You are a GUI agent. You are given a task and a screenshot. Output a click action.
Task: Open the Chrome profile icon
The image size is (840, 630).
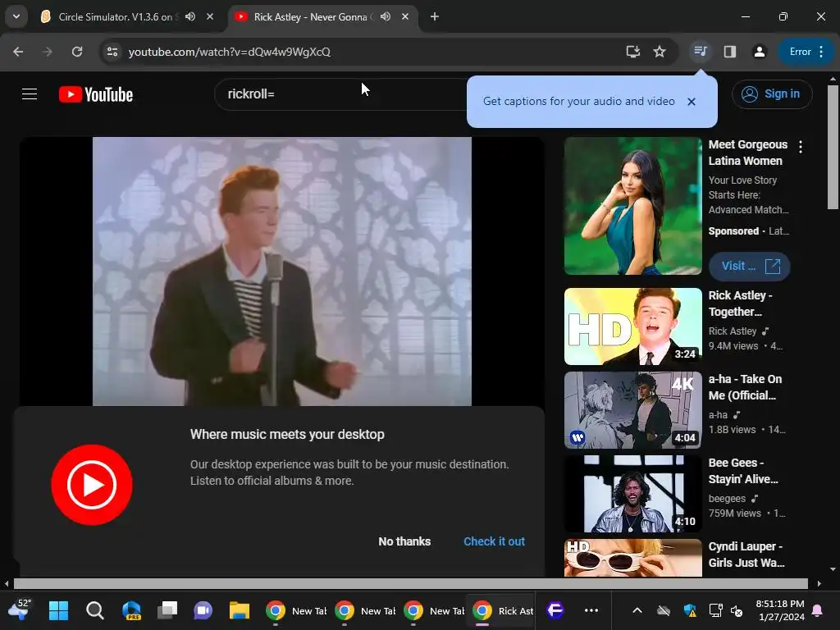pyautogui.click(x=759, y=52)
